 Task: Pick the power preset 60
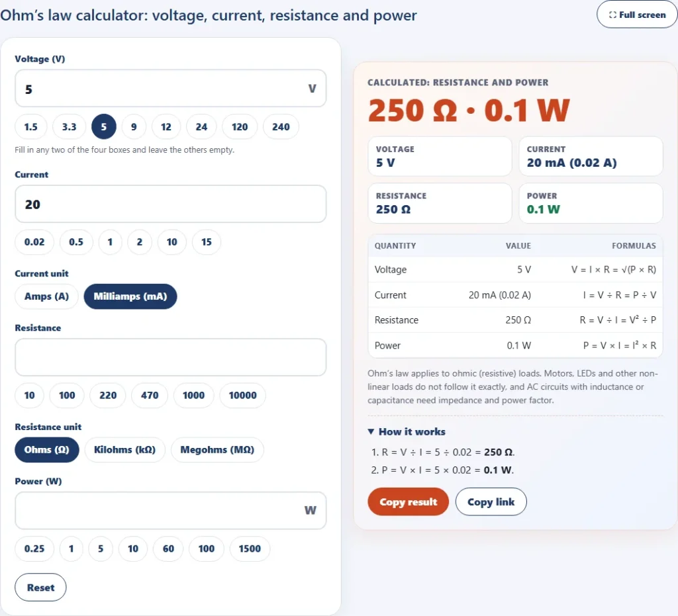click(168, 549)
